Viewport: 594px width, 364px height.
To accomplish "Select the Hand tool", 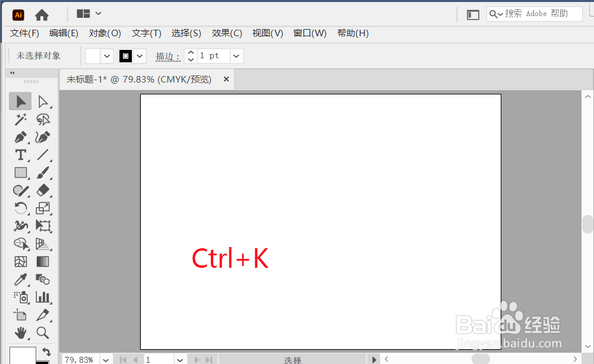I will (x=20, y=333).
